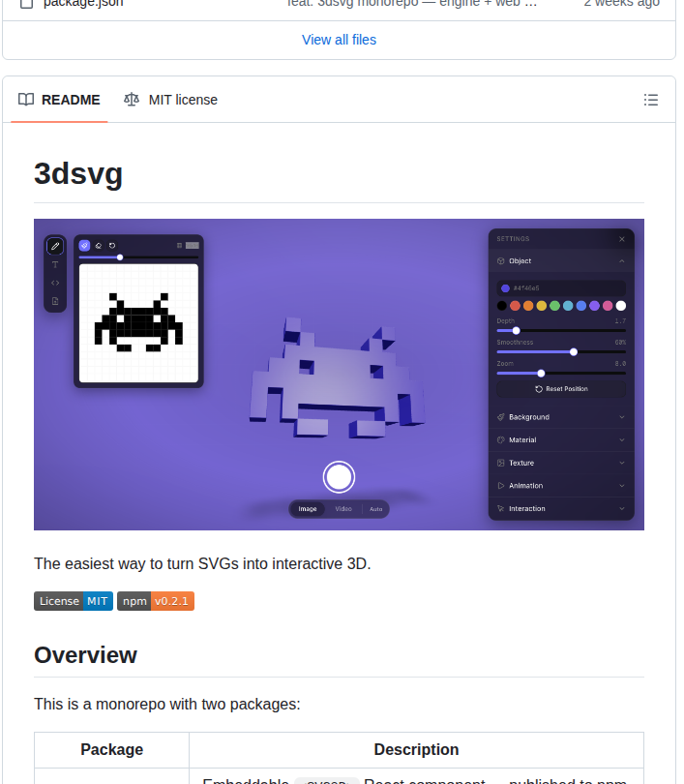Image resolution: width=684 pixels, height=784 pixels.
Task: Select the text T tool in preview
Action: click(x=55, y=264)
